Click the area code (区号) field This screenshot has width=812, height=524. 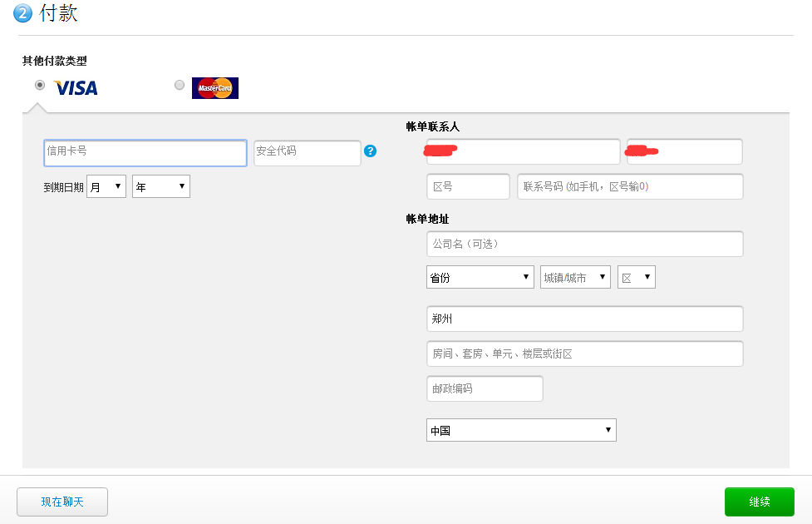pyautogui.click(x=468, y=187)
